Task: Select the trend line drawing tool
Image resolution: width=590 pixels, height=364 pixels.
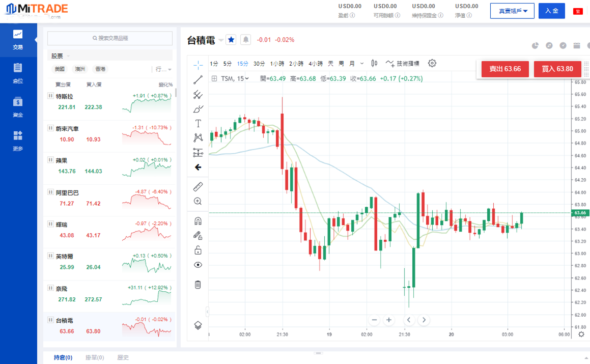Action: point(198,79)
